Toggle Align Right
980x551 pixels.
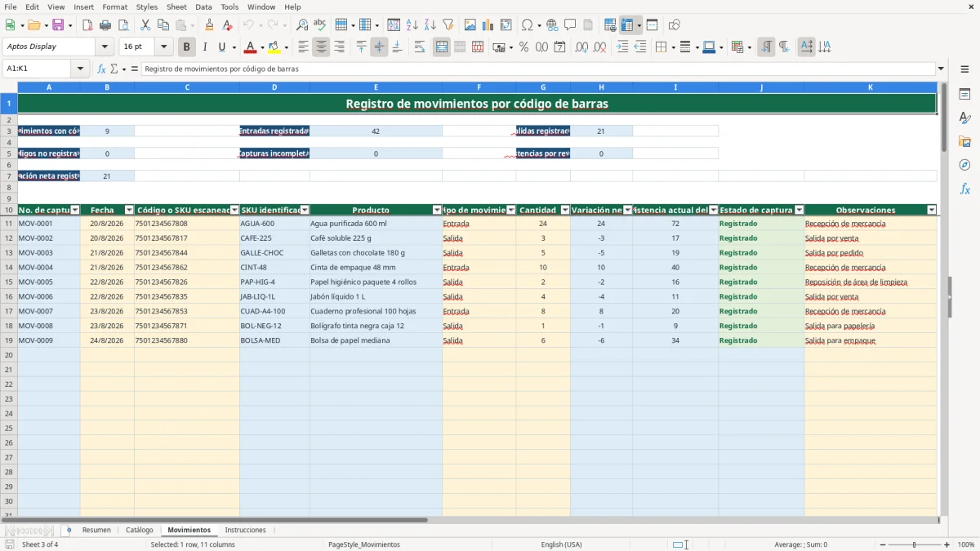click(x=340, y=47)
